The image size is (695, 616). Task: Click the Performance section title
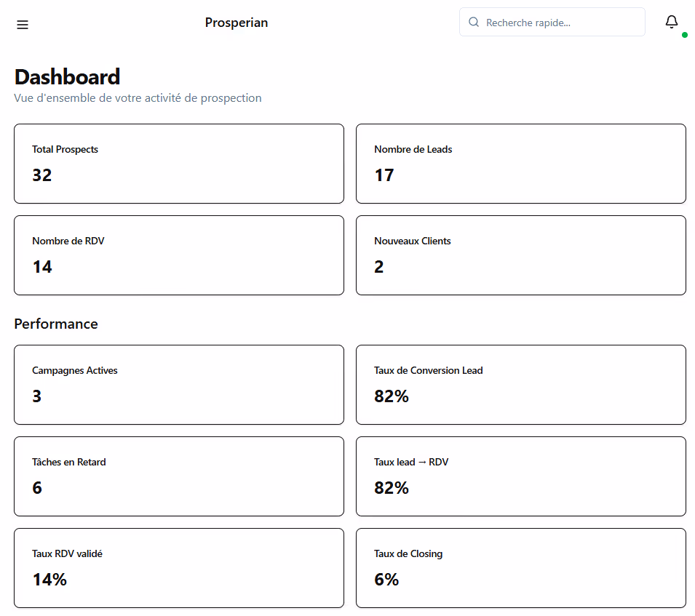coord(56,324)
